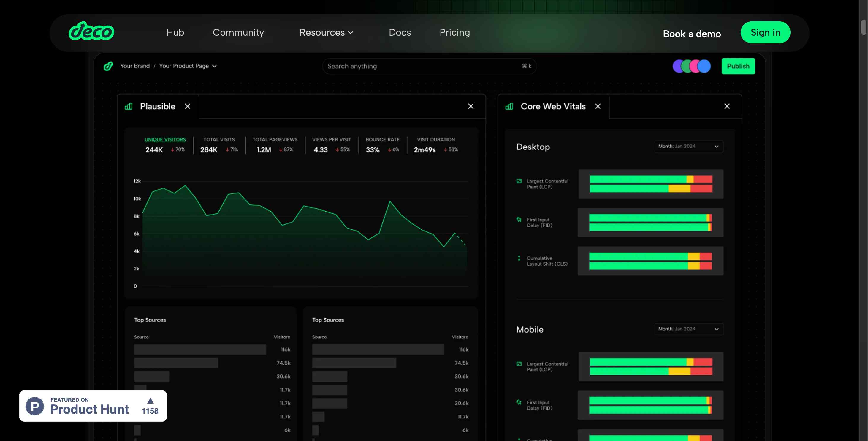The height and width of the screenshot is (441, 868).
Task: Expand the Your Product Page dropdown
Action: [x=188, y=66]
